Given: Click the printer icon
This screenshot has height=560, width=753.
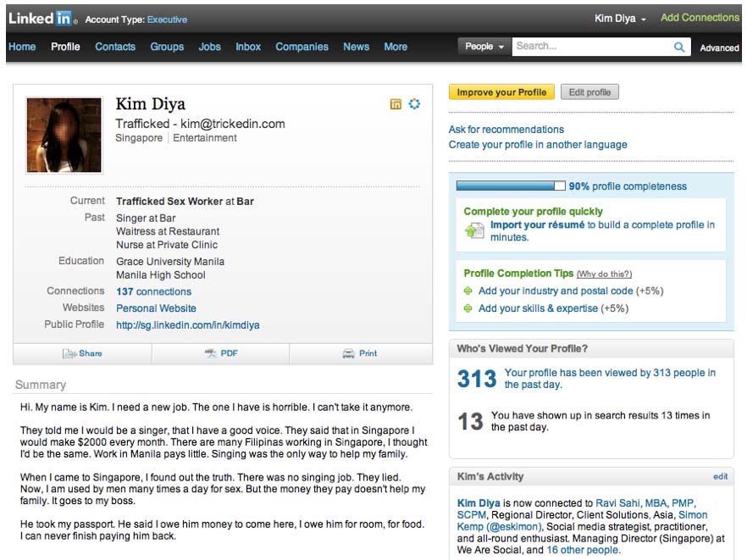Looking at the screenshot, I should point(348,354).
